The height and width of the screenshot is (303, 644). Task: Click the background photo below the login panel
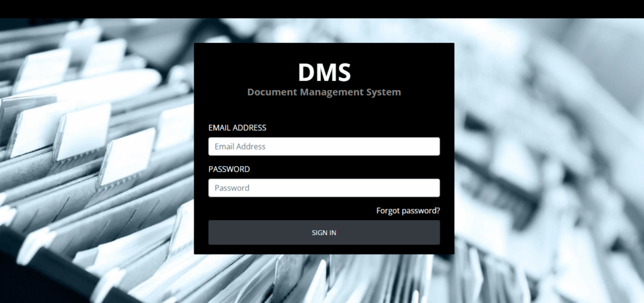click(324, 280)
